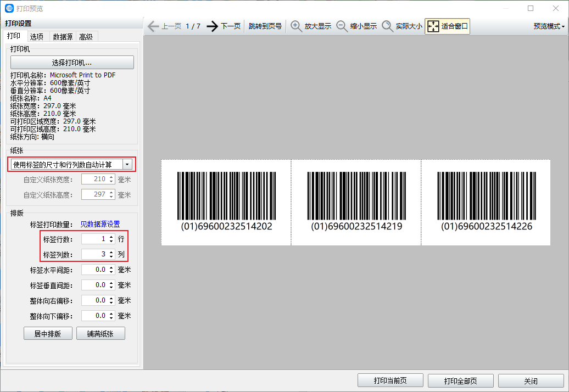Switch to the 打印 tab
Screen dimensions: 569x392
(14, 36)
